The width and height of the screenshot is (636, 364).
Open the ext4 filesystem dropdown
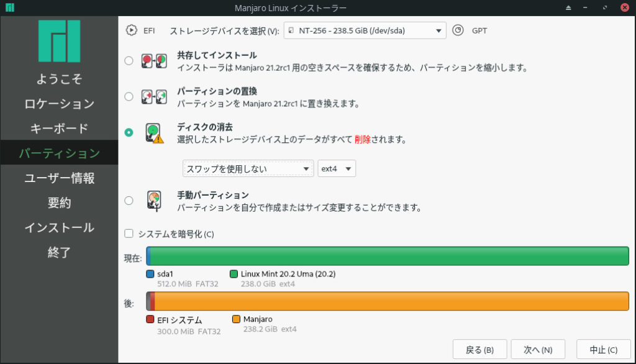pos(337,168)
